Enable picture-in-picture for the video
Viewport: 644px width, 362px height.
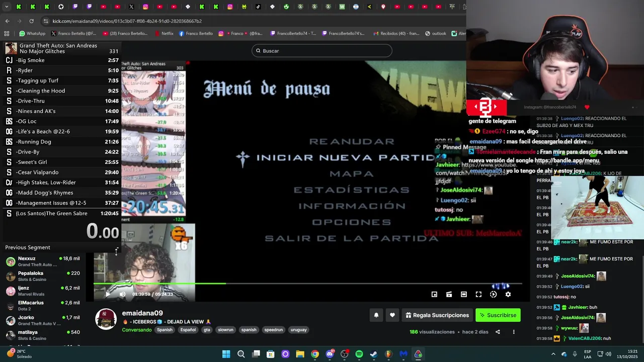click(x=434, y=294)
